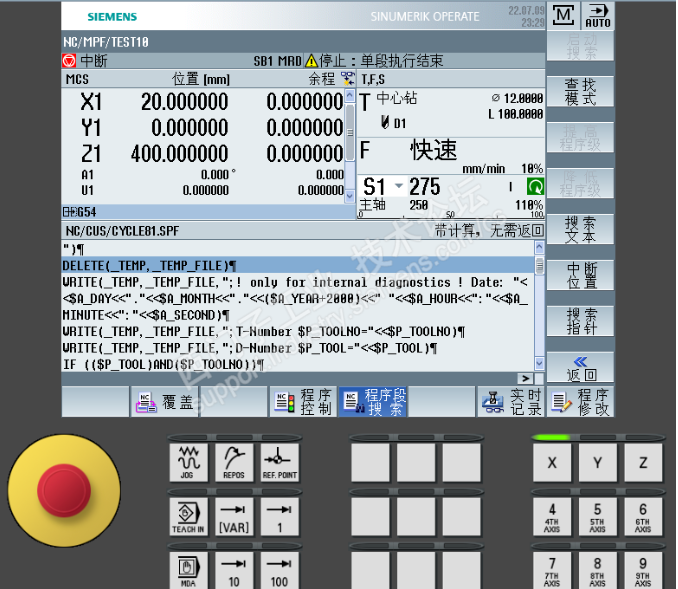Select the 5TH AXIS key
This screenshot has width=678, height=589.
[598, 517]
